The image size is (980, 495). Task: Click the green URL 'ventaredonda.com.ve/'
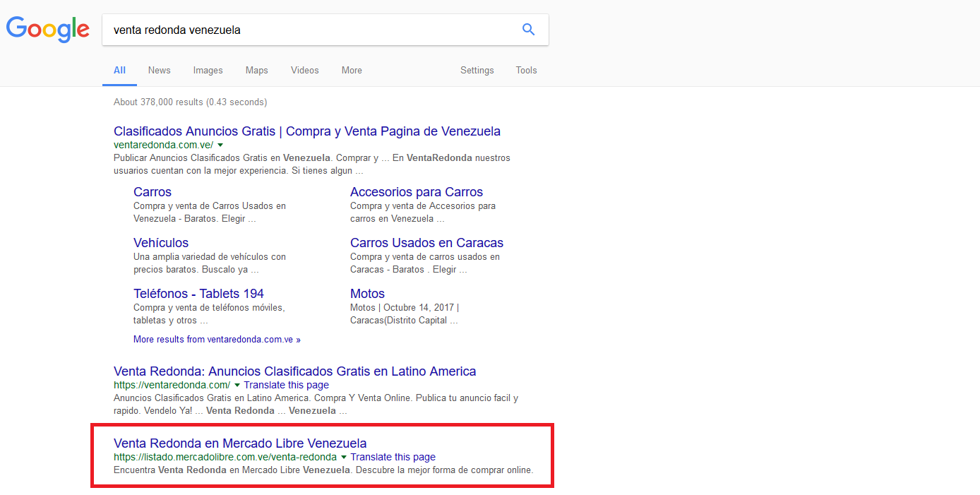click(163, 145)
